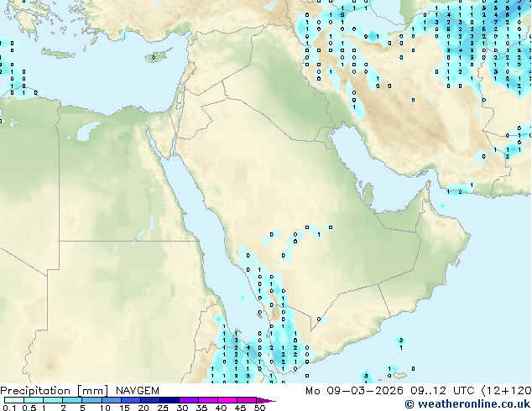Click the 'NAVGEM' model label

138,391
